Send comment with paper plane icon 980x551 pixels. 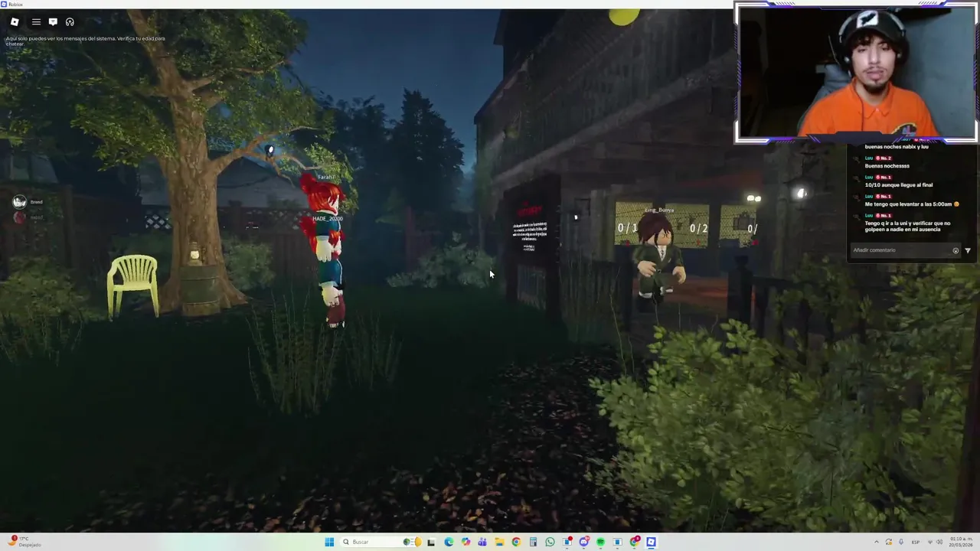968,250
